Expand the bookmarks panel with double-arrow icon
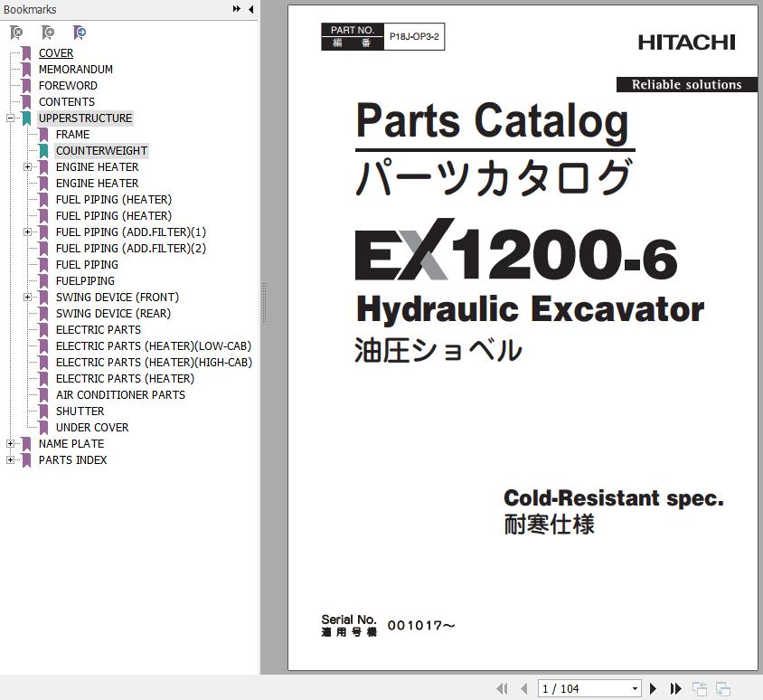The height and width of the screenshot is (700, 763). coord(237,9)
